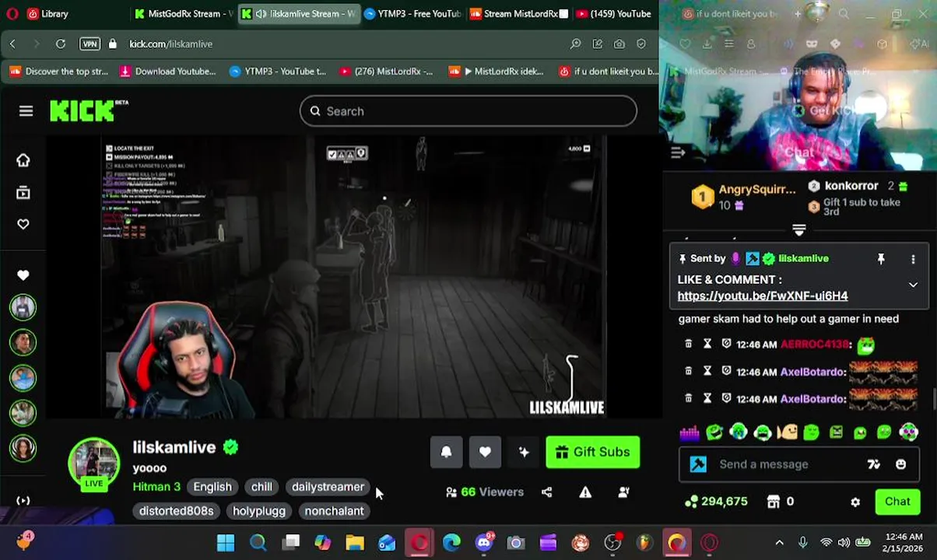Screen dimensions: 937x560
Task: Open chat settings gear icon
Action: click(855, 502)
